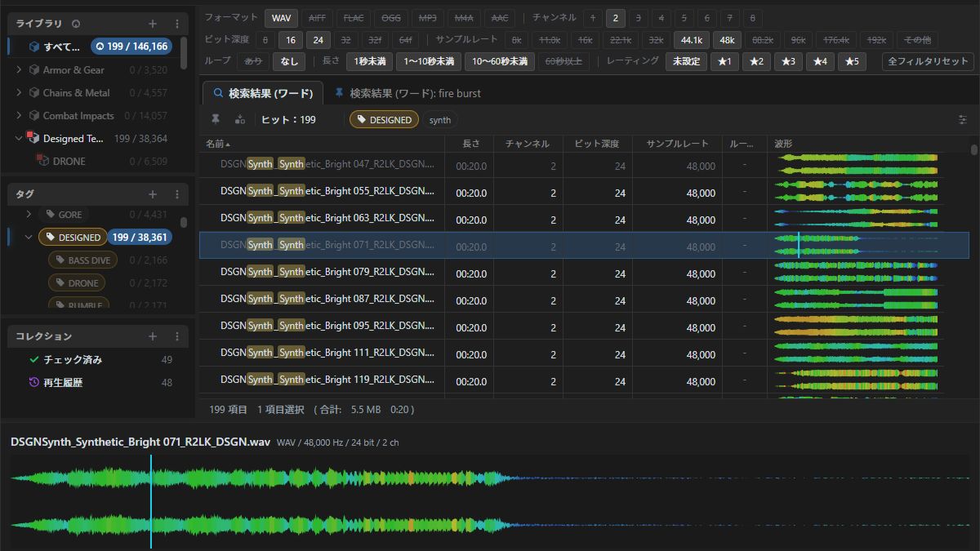Viewport: 980px width, 551px height.
Task: Click the tag icon on DESIGNED filter chip
Action: [362, 120]
